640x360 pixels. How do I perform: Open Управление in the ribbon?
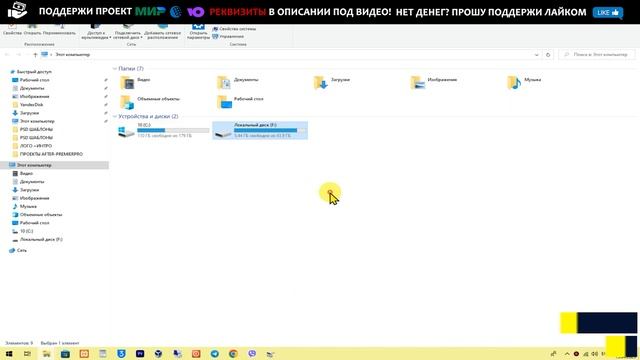[x=228, y=36]
